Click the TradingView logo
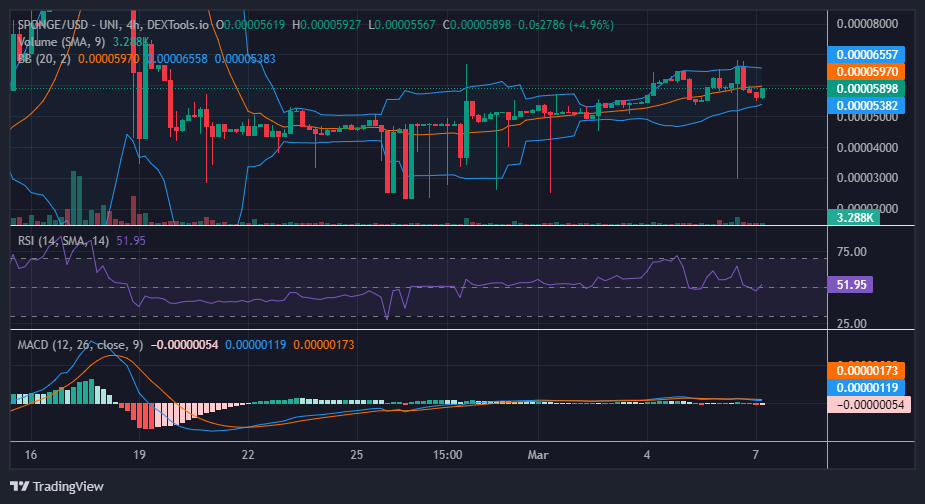Image resolution: width=925 pixels, height=504 pixels. point(57,486)
